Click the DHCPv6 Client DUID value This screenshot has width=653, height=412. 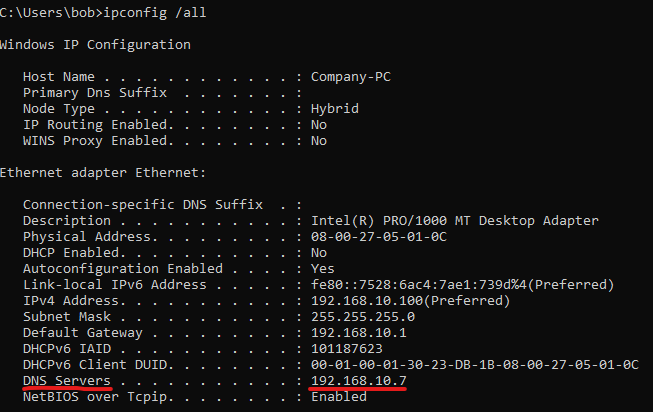(475, 365)
